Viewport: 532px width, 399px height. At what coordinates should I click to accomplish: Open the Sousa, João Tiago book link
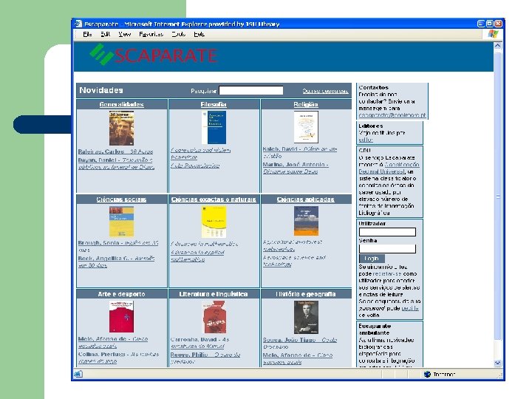pos(300,344)
